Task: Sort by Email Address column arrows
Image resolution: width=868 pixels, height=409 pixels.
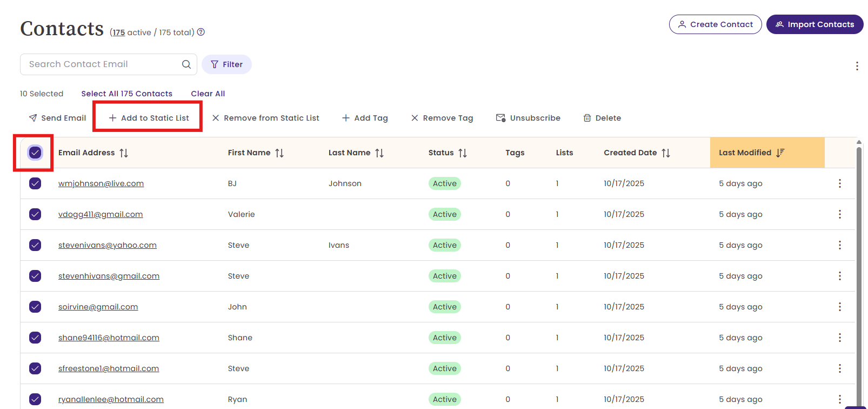Action: tap(124, 153)
